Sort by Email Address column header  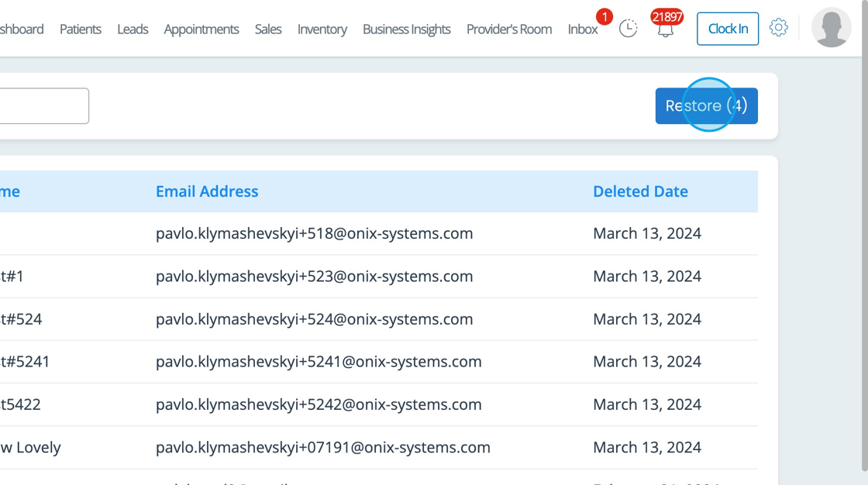point(207,191)
